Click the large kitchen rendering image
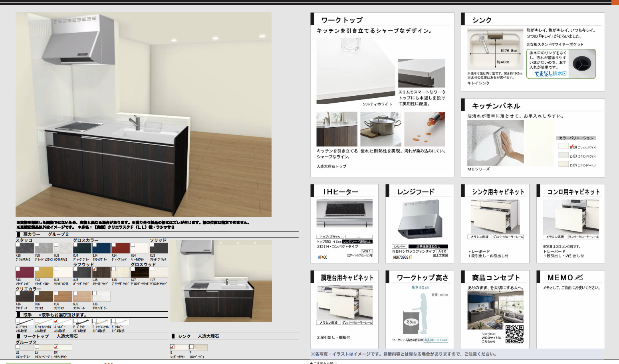Image resolution: width=619 pixels, height=364 pixels. [x=143, y=114]
